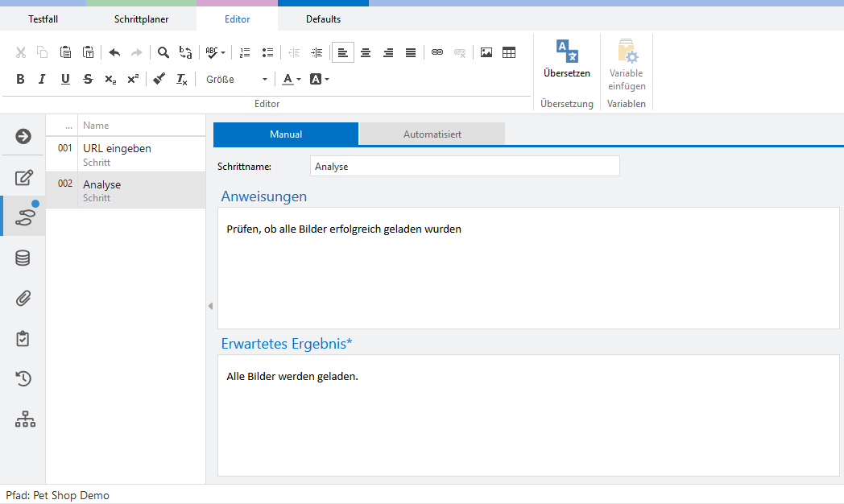Open the Größe font size dropdown
Screen dimensions: 844x504
point(237,79)
